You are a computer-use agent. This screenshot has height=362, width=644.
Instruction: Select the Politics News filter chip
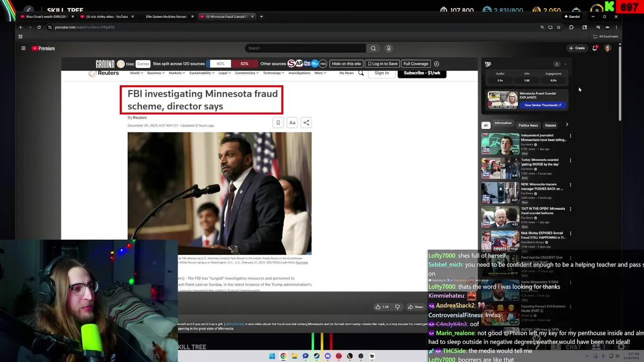click(x=528, y=125)
